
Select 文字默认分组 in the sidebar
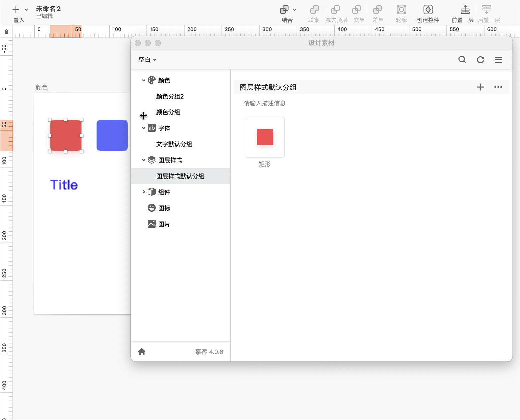tap(174, 144)
